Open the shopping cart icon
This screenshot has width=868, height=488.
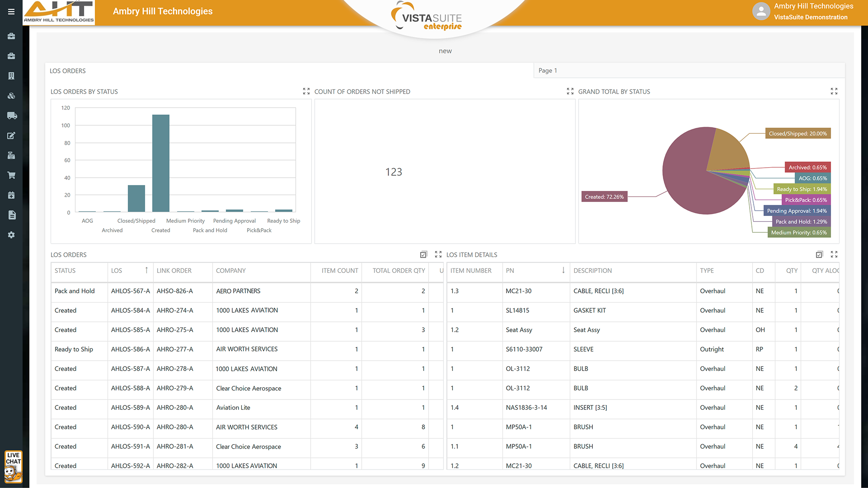pyautogui.click(x=11, y=175)
